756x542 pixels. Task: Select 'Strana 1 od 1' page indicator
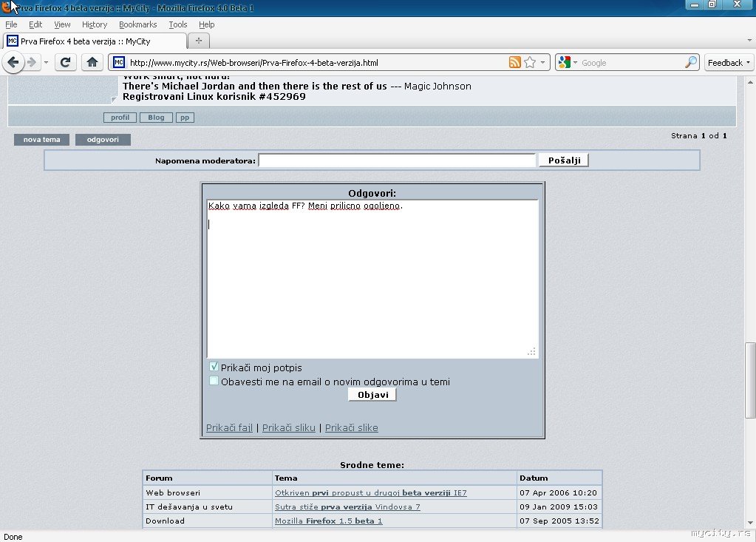click(698, 135)
